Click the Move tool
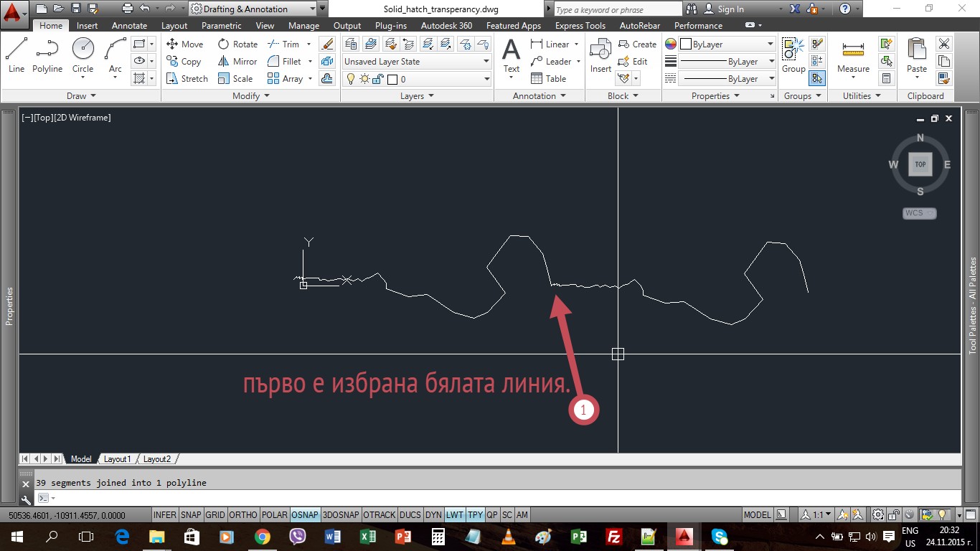 click(x=185, y=44)
